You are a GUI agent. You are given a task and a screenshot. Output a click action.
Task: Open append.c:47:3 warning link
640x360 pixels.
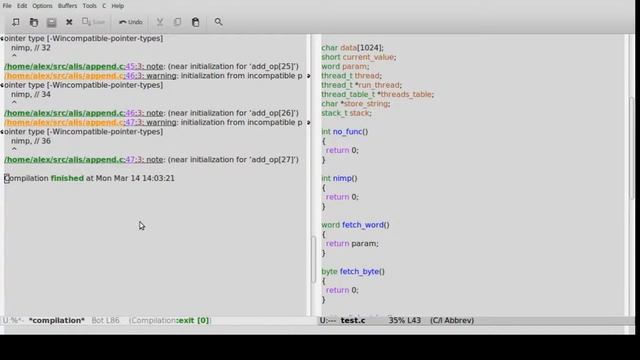tap(90, 122)
